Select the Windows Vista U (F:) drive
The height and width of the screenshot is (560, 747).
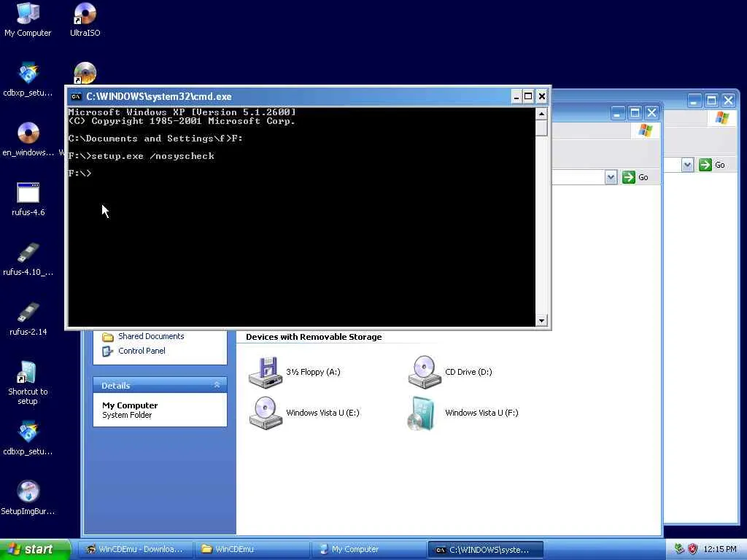(x=463, y=413)
